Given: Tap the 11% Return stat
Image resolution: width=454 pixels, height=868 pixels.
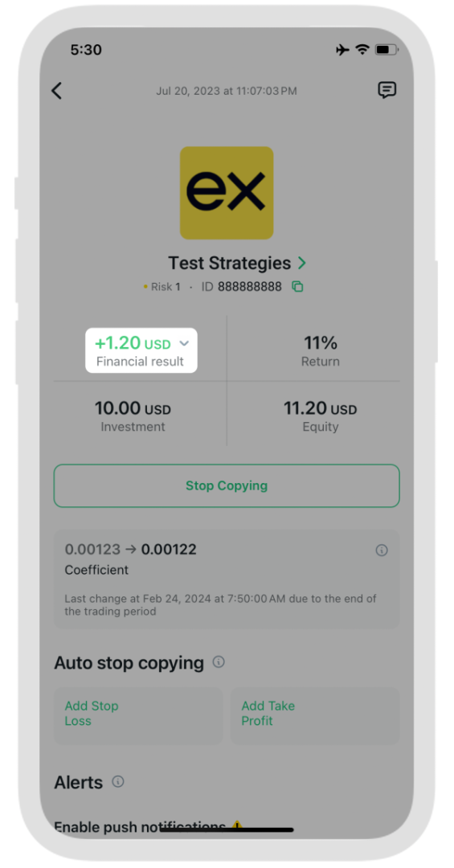Looking at the screenshot, I should click(x=320, y=351).
